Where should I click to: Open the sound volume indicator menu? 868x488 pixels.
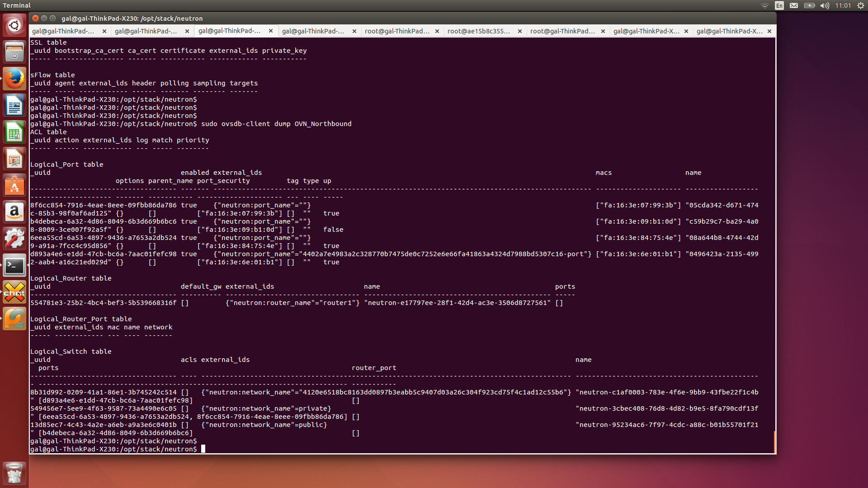click(x=825, y=5)
